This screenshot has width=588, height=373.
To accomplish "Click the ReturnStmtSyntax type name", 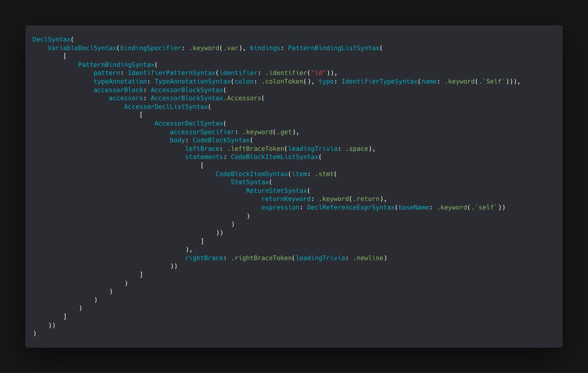I will (277, 191).
